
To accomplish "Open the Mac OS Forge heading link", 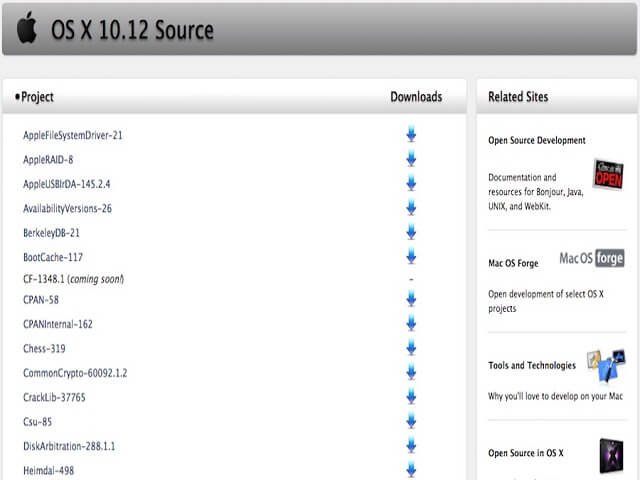I will [513, 263].
